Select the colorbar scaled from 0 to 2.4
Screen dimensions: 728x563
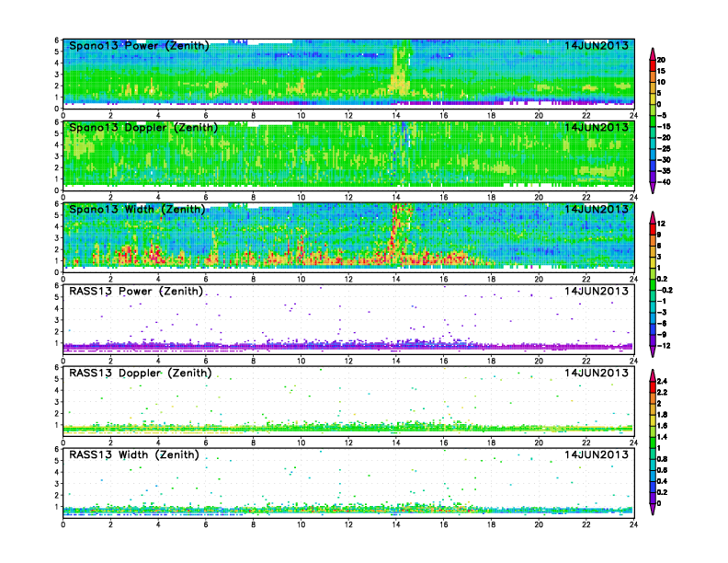[653, 442]
